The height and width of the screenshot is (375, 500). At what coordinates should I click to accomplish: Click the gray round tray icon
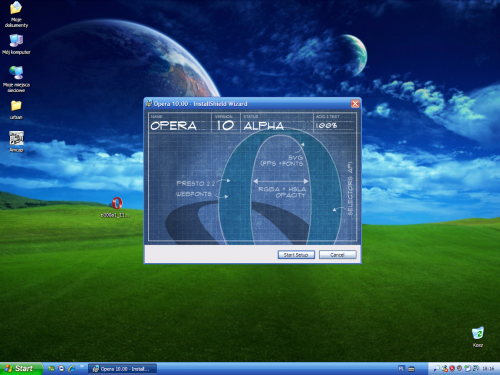click(459, 368)
